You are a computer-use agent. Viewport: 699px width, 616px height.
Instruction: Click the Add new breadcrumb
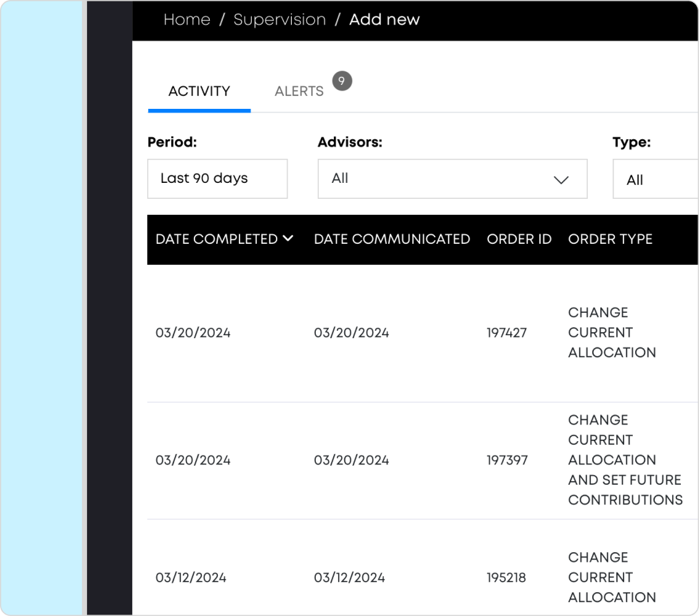point(384,20)
